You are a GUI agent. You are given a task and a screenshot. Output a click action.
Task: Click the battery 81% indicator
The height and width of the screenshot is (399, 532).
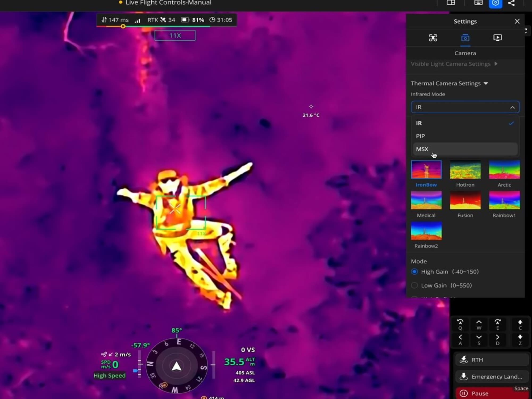193,20
